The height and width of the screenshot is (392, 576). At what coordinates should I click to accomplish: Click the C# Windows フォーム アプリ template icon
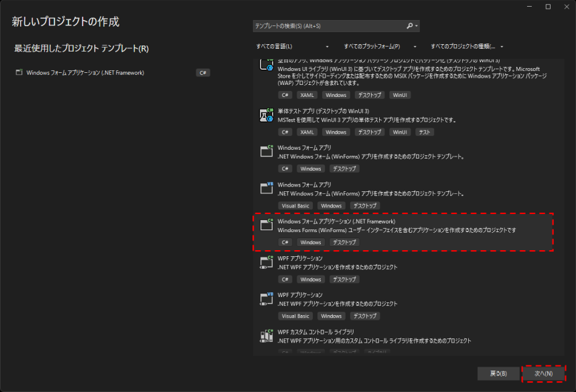(267, 152)
